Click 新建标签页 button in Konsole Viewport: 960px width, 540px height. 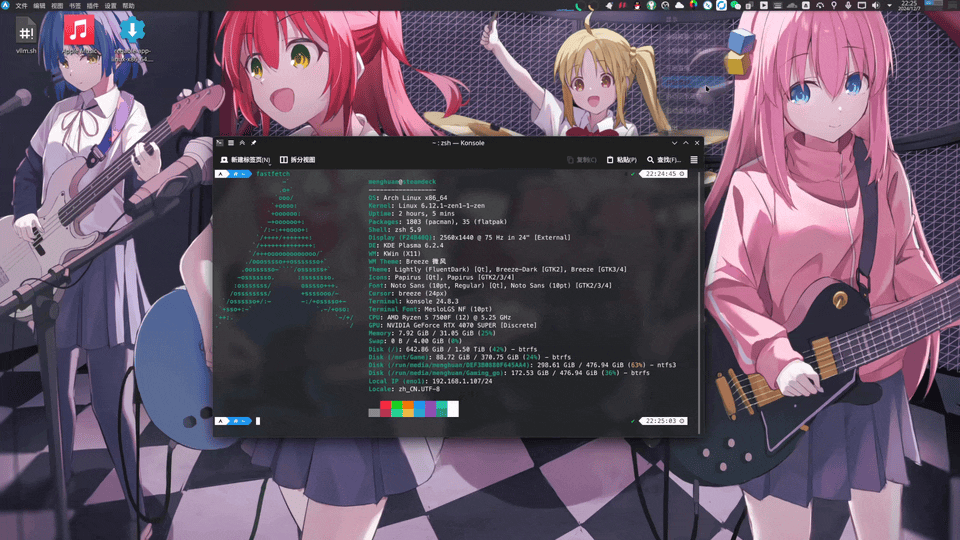(245, 160)
